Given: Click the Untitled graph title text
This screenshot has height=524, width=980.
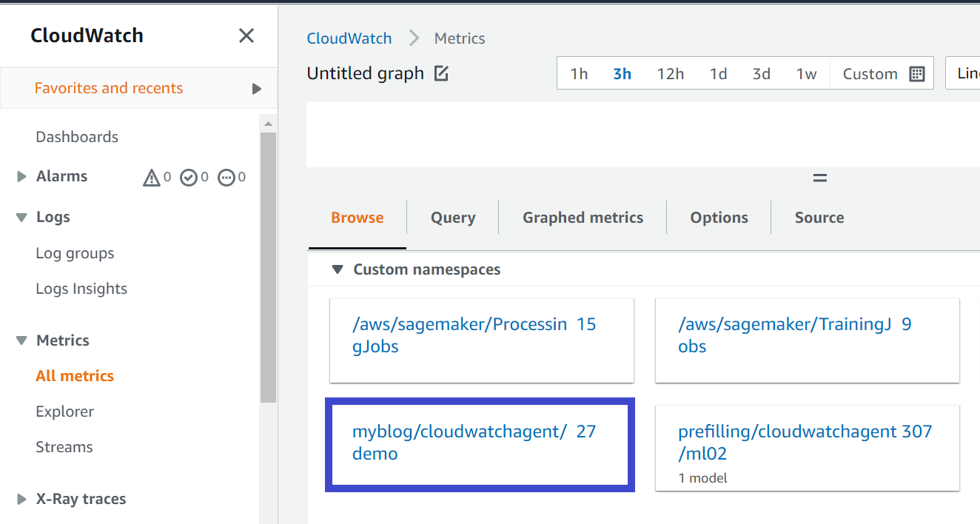Looking at the screenshot, I should click(366, 73).
